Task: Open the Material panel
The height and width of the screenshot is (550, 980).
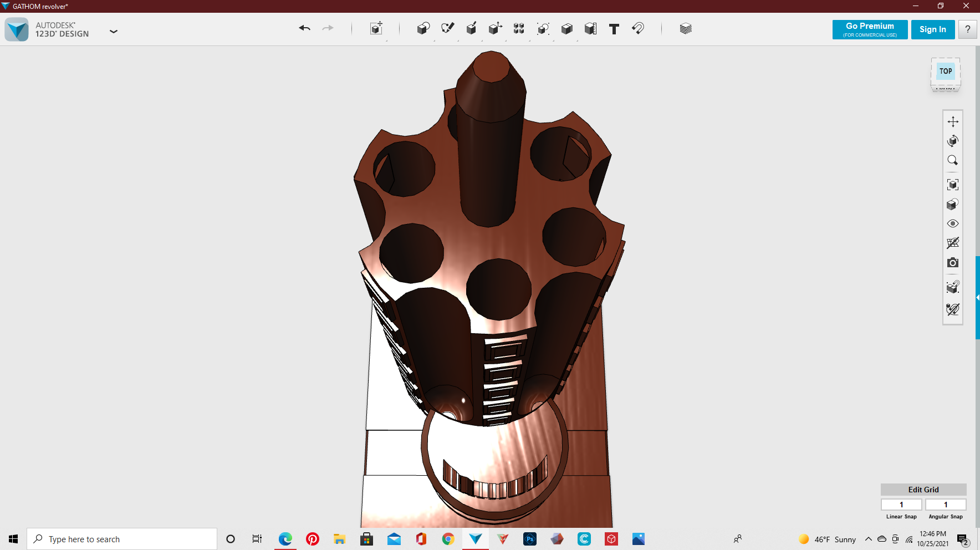Action: pos(686,28)
